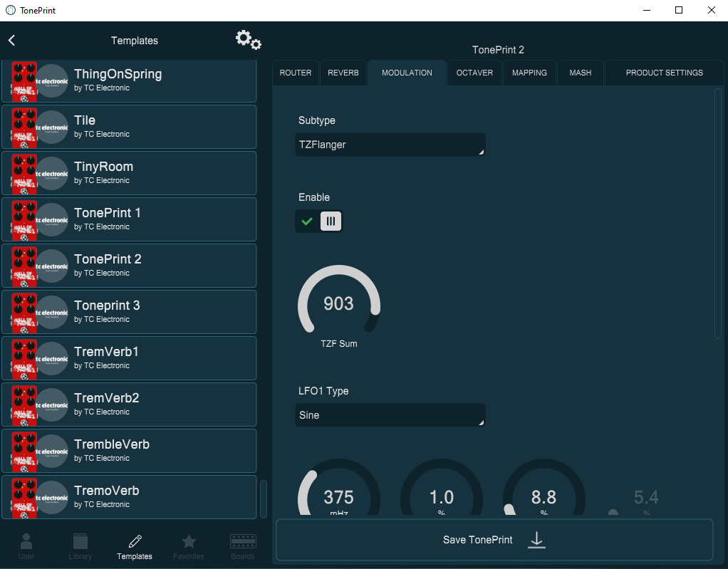This screenshot has width=728, height=569.
Task: Click the Toneprint 3 tc electronic logo
Action: coord(52,313)
